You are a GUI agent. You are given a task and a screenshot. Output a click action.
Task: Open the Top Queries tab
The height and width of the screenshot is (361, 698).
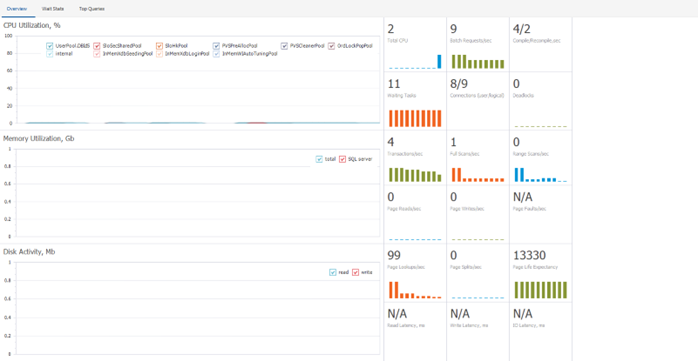click(92, 8)
